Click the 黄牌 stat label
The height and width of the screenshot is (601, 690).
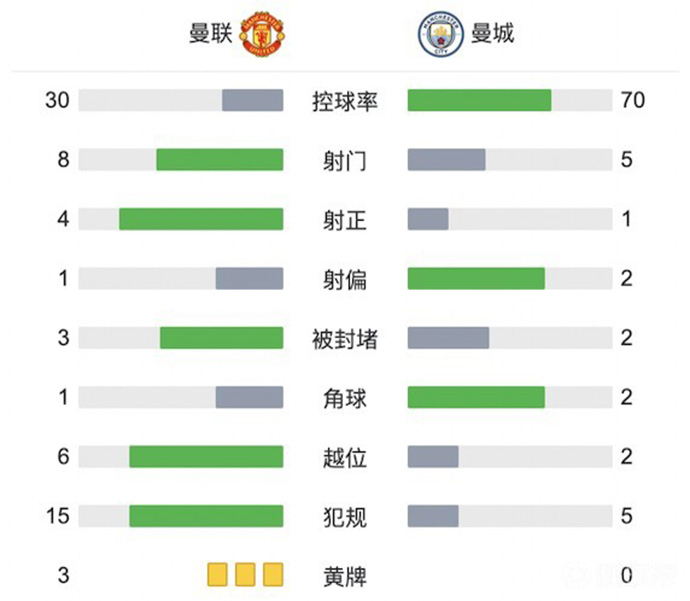(x=345, y=576)
